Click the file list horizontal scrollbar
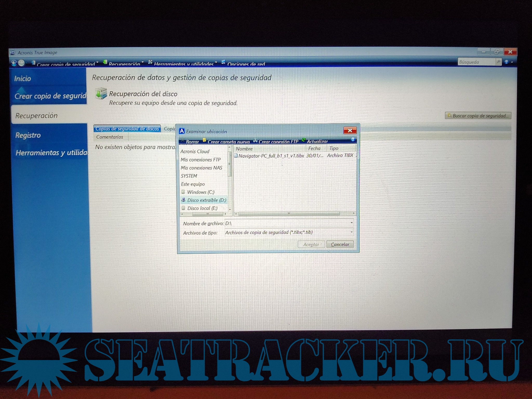The height and width of the screenshot is (399, 532). click(288, 214)
